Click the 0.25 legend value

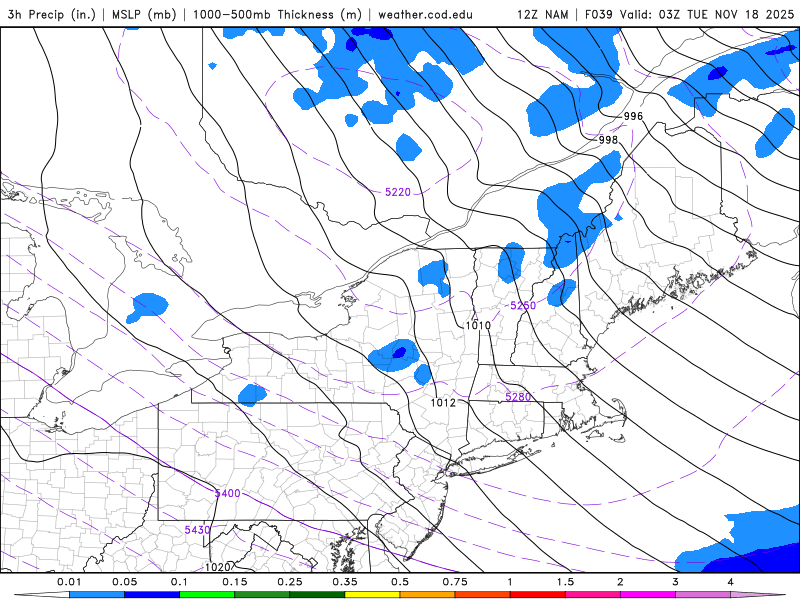click(x=290, y=582)
